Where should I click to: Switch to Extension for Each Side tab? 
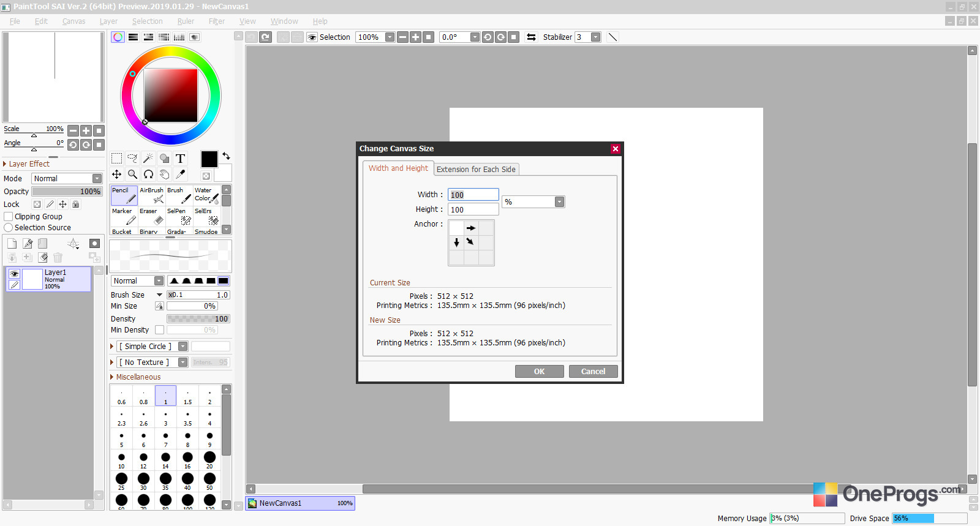[x=476, y=170]
